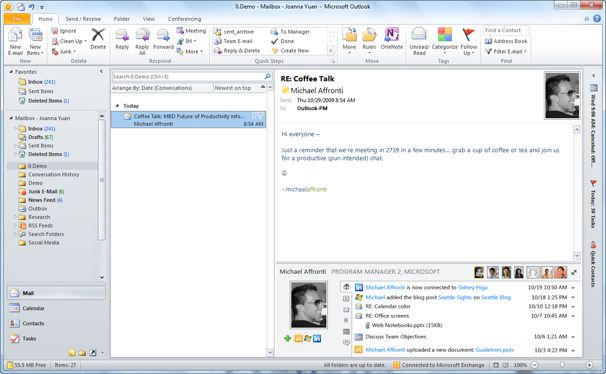The width and height of the screenshot is (606, 374).
Task: Collapse the Today group
Action: click(x=117, y=106)
